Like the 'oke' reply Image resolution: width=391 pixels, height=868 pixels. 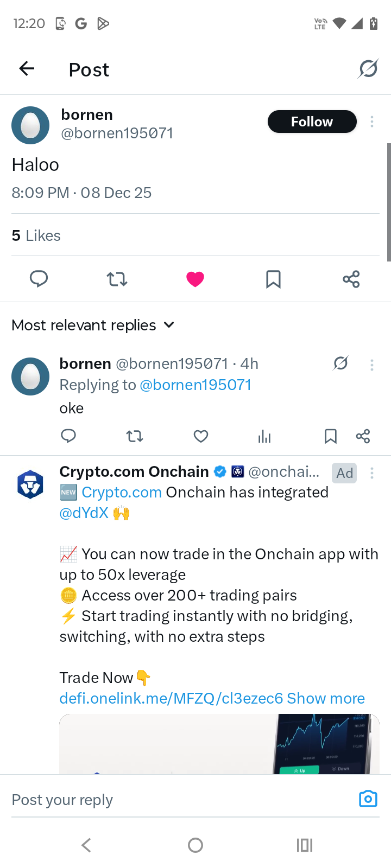pyautogui.click(x=201, y=436)
